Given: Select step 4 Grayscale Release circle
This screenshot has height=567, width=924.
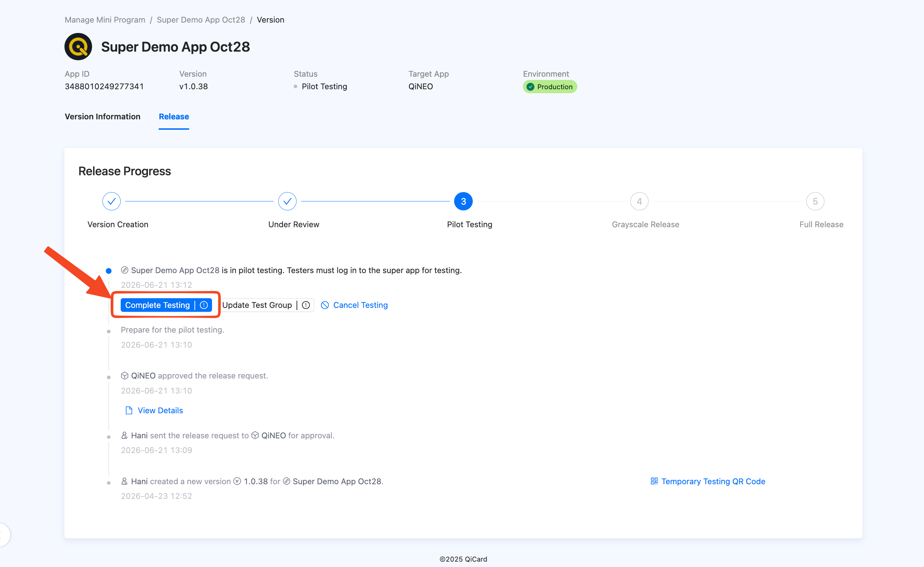Looking at the screenshot, I should click(639, 201).
